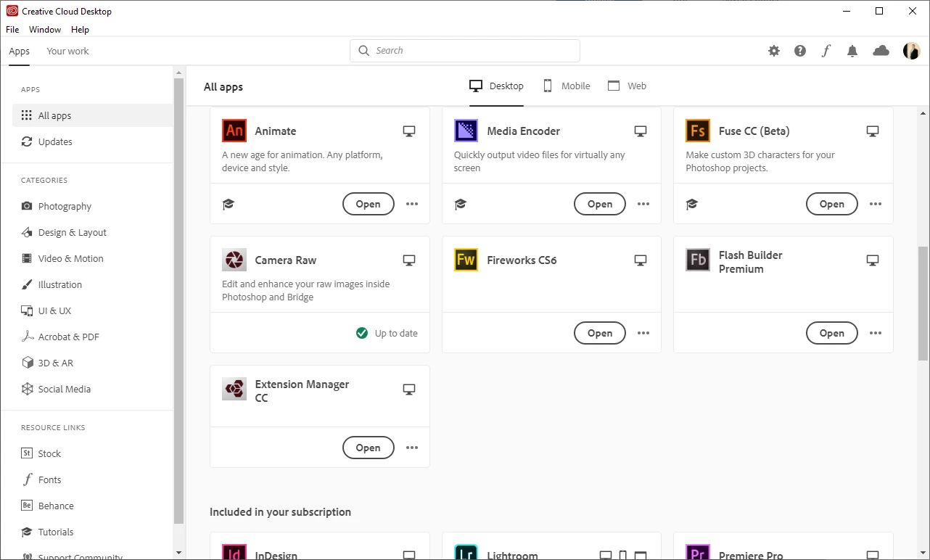Click the sidebar vertical scrollbar
The image size is (930, 560).
178,301
